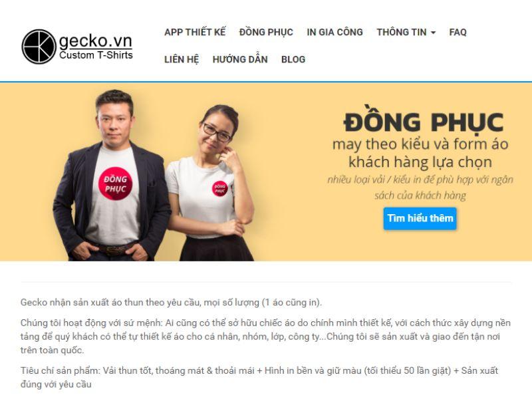This screenshot has height=399, width=532.
Task: Click the caret arrow beside THÔNG TIN
Action: point(433,33)
